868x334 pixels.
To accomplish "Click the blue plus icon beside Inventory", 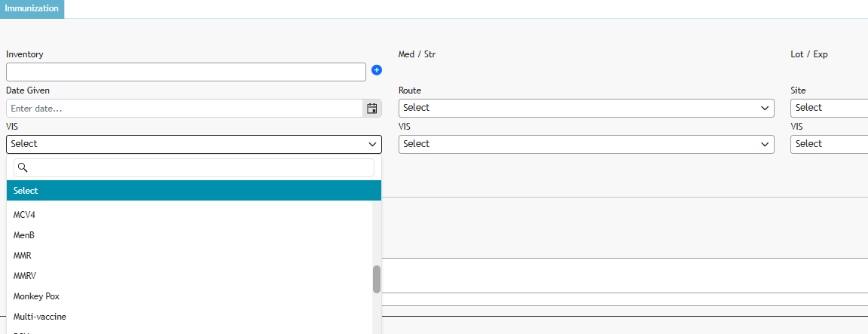I will pyautogui.click(x=377, y=70).
